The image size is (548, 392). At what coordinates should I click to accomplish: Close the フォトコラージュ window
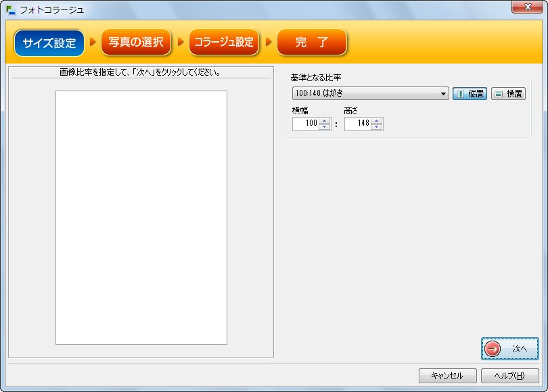(x=528, y=7)
